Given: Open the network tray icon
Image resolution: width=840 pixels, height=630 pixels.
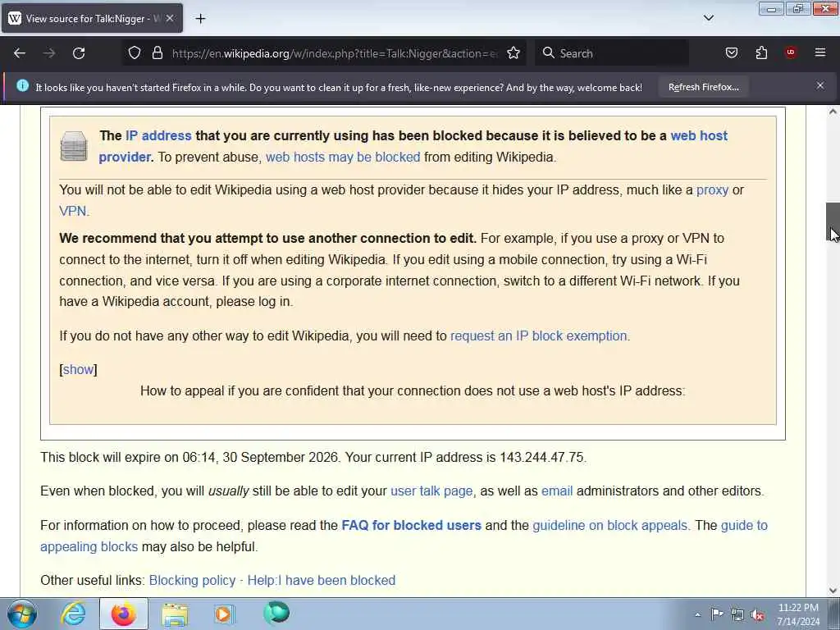Looking at the screenshot, I should (737, 615).
